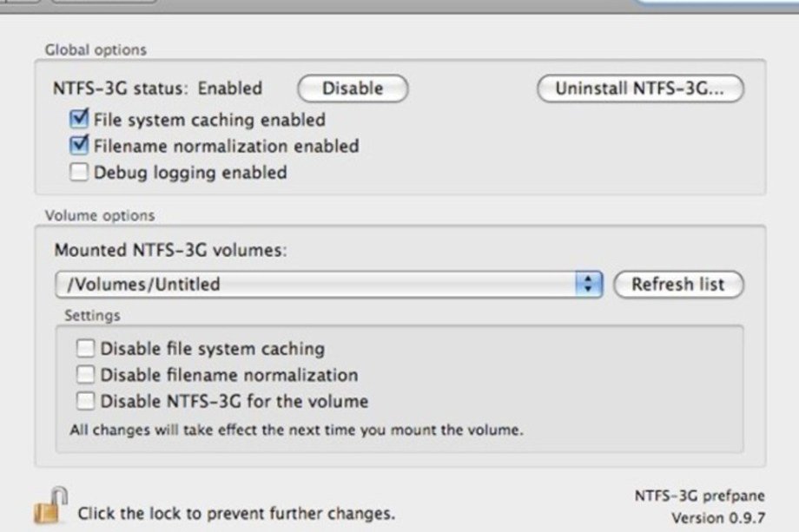Click the Refresh list button
Image resolution: width=799 pixels, height=532 pixels.
pos(678,284)
